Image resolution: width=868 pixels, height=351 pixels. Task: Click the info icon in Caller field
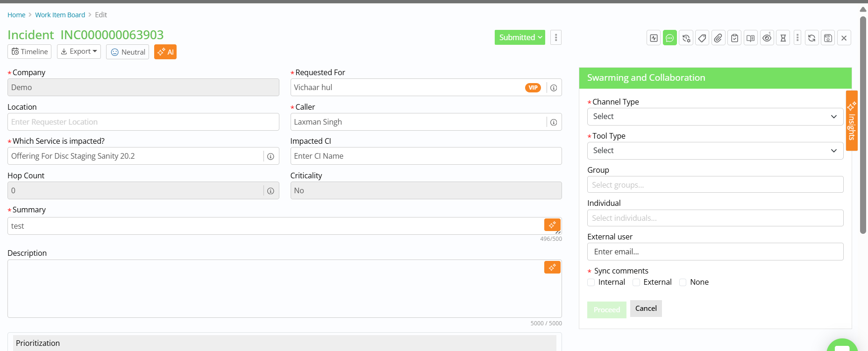pos(554,122)
